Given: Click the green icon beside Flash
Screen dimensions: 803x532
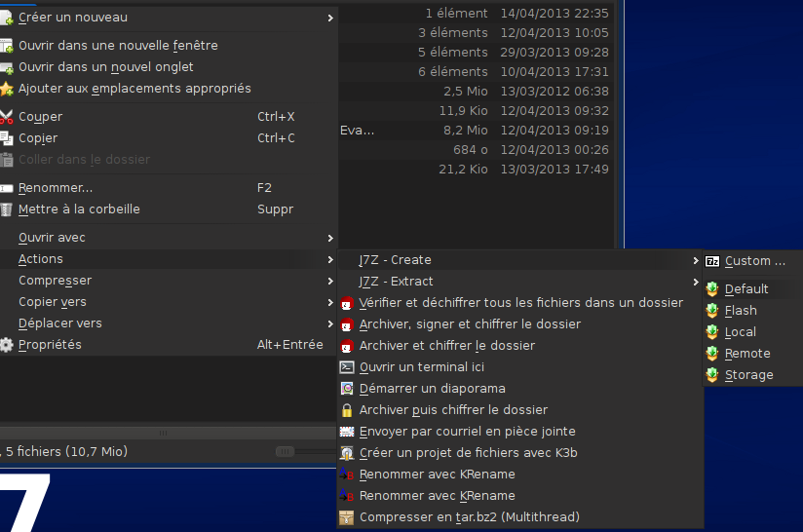Looking at the screenshot, I should tap(712, 311).
